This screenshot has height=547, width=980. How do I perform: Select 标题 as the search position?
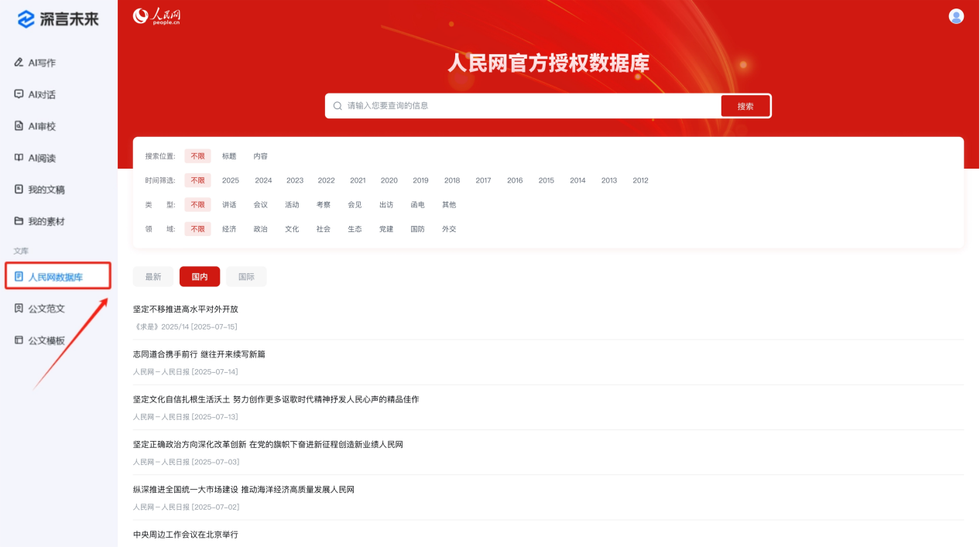[229, 156]
